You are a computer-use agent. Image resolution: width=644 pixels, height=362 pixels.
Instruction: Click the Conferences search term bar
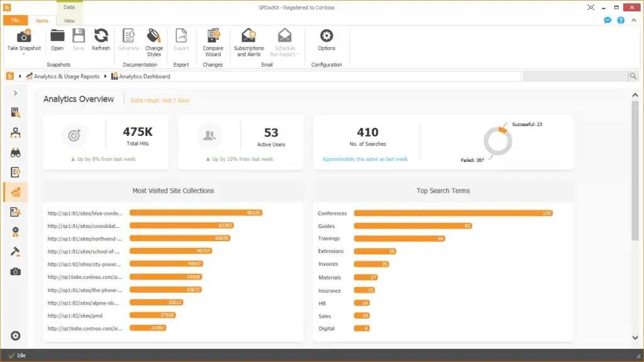tap(453, 213)
